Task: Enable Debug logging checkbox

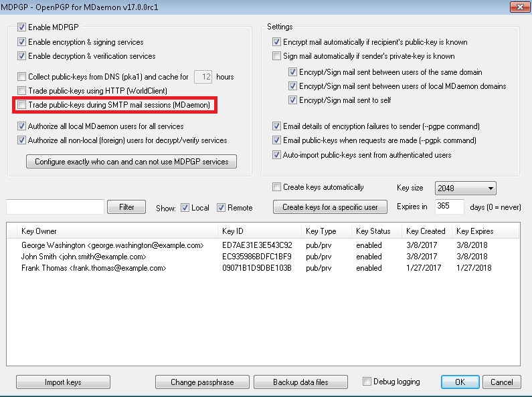Action: click(367, 382)
